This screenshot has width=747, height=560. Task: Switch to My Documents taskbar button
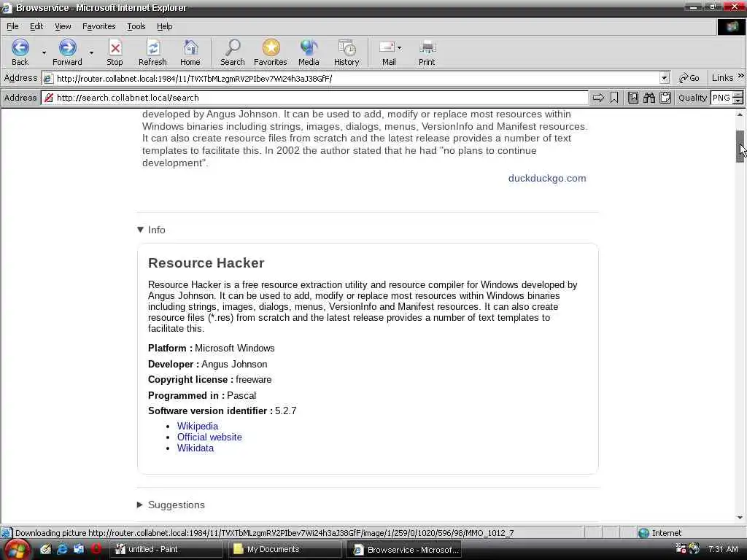[x=285, y=549]
